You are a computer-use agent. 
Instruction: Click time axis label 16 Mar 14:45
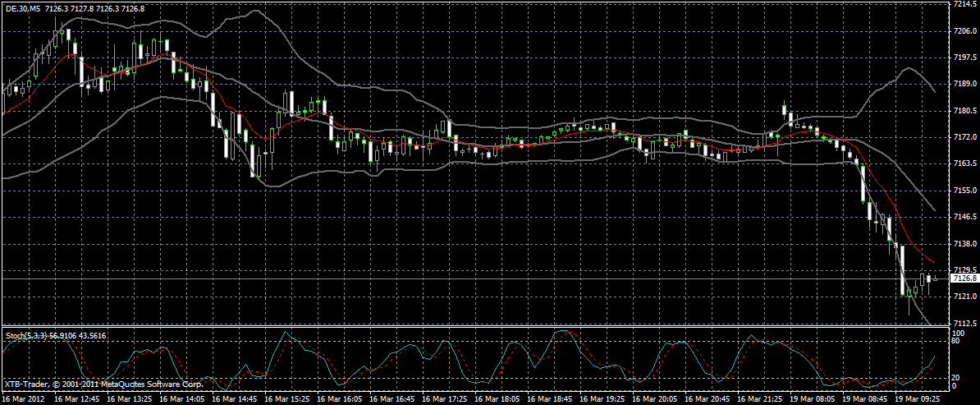235,398
